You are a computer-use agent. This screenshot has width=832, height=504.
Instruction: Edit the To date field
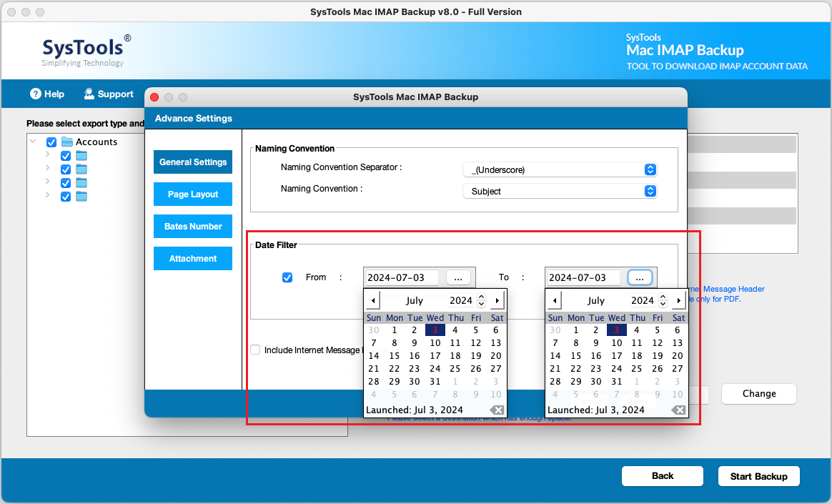tap(584, 277)
